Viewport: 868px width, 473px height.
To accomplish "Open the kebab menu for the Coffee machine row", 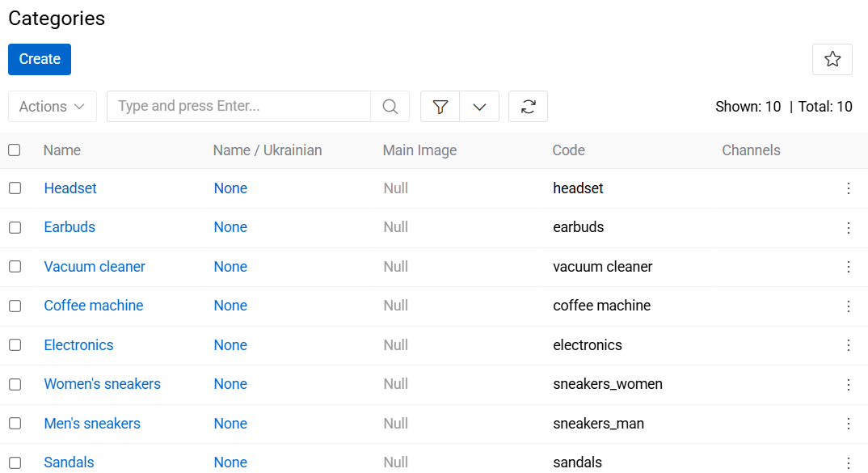I will (849, 306).
